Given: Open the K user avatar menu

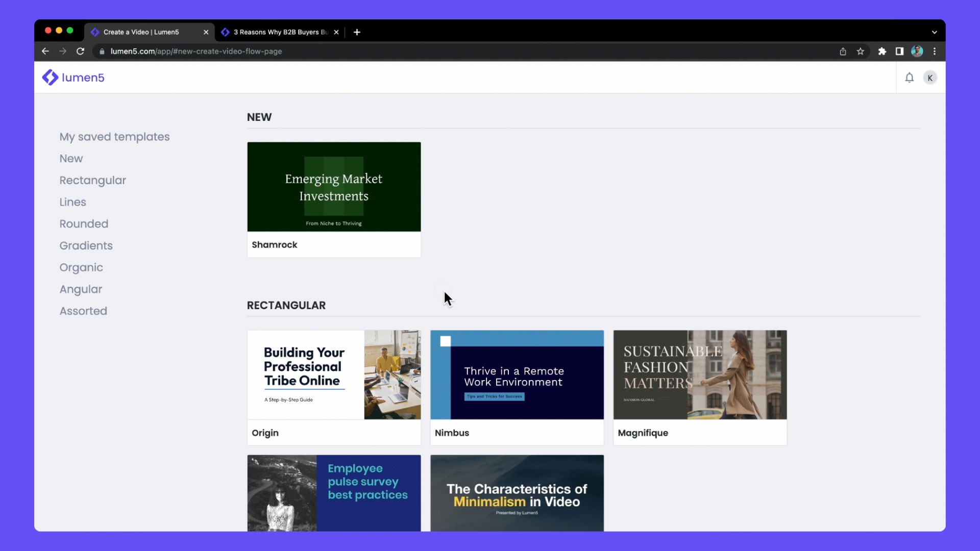Looking at the screenshot, I should coord(930,78).
